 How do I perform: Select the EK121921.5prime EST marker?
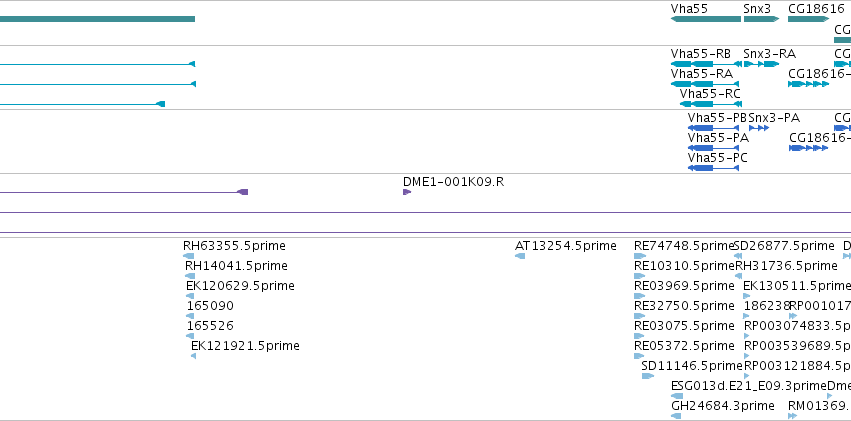point(193,356)
